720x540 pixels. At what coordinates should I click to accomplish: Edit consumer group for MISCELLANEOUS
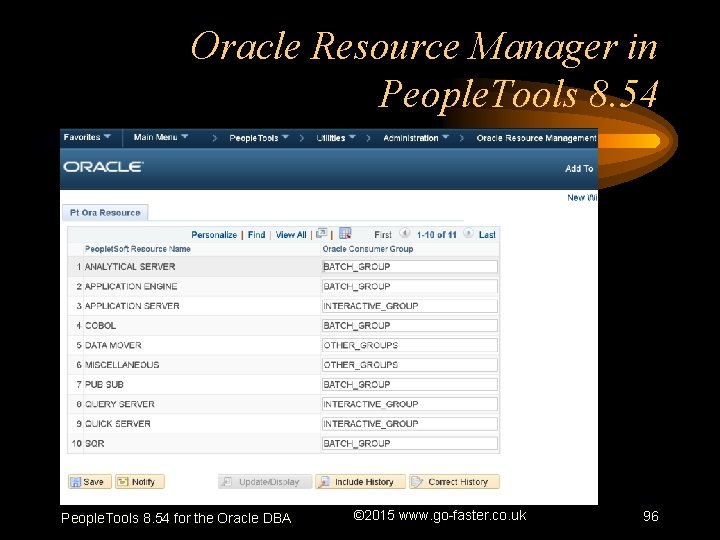[410, 365]
